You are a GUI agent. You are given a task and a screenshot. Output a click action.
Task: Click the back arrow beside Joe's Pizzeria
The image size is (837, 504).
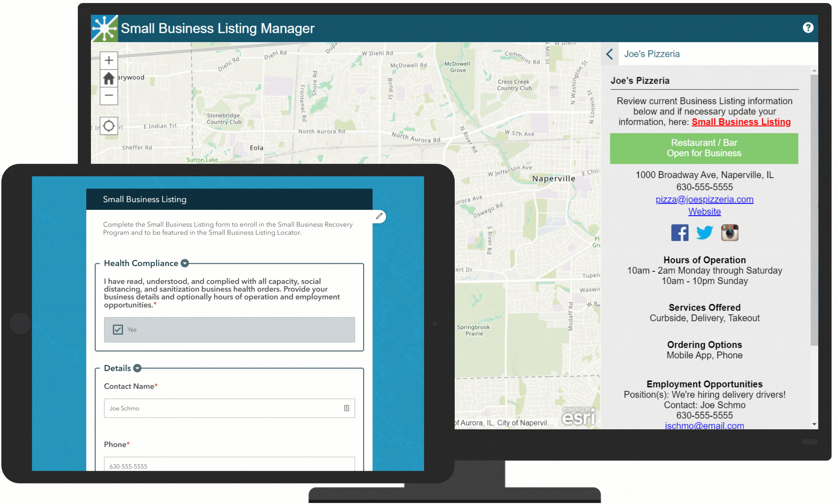pyautogui.click(x=610, y=54)
